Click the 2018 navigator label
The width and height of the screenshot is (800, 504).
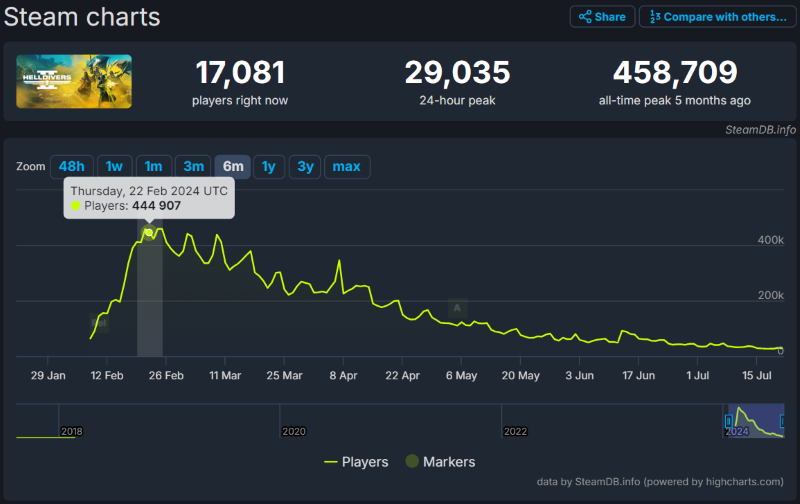71,432
